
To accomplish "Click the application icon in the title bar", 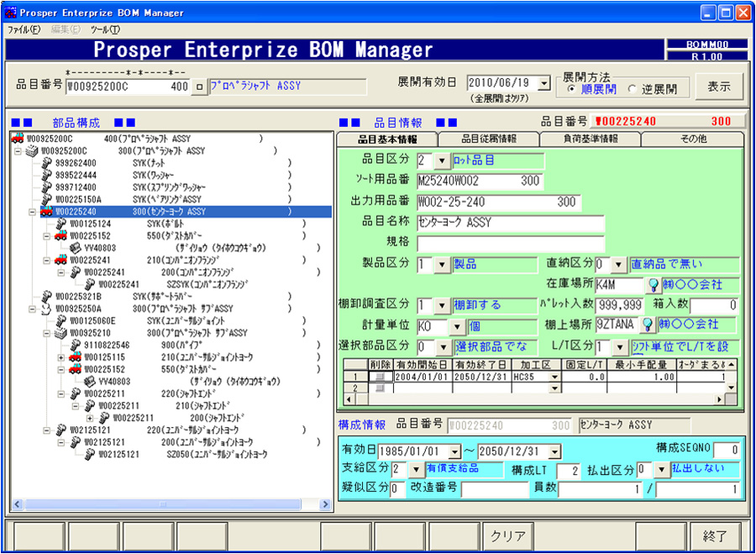I will click(x=10, y=13).
